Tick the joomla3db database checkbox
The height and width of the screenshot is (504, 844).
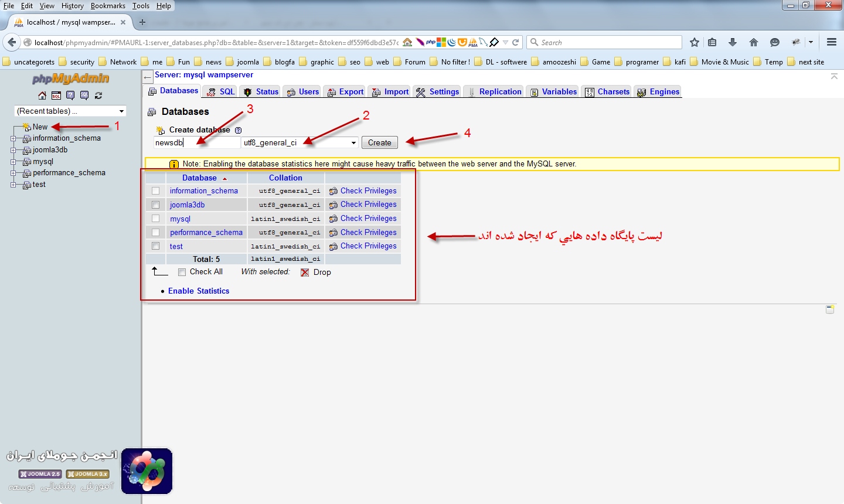156,205
